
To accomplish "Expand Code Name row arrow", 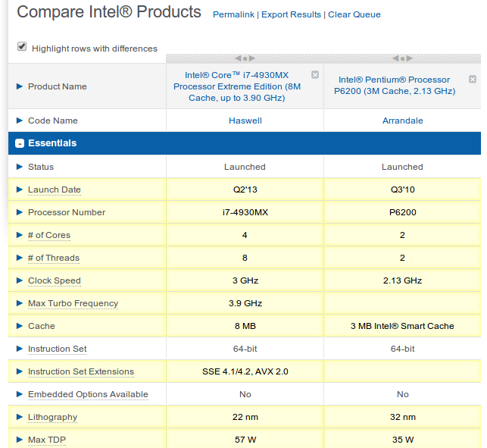I will click(19, 121).
